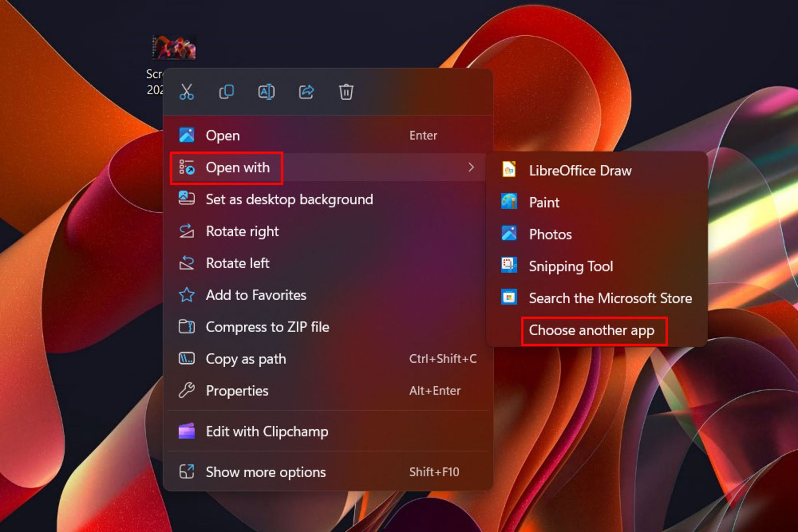Select Search the Microsoft Store
This screenshot has width=798, height=532.
(597, 298)
